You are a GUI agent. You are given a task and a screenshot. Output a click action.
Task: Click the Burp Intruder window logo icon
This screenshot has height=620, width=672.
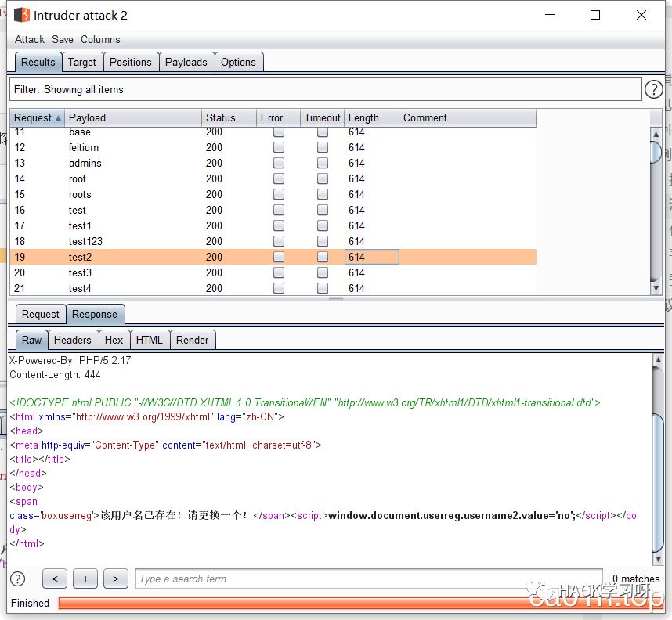click(x=22, y=15)
